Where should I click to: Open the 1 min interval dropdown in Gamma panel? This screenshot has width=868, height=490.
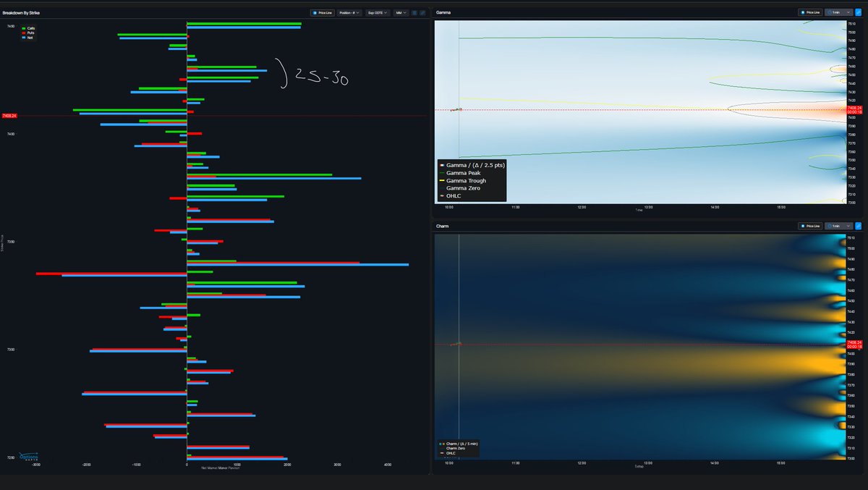[x=838, y=12]
